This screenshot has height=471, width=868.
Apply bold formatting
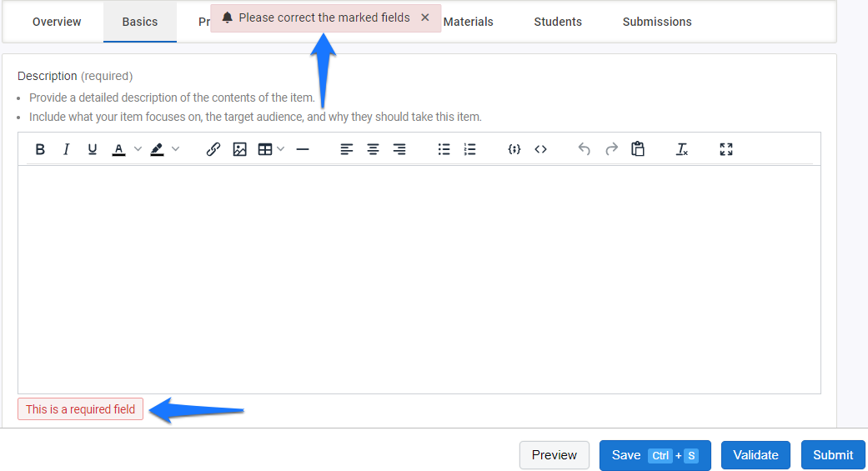(x=40, y=149)
